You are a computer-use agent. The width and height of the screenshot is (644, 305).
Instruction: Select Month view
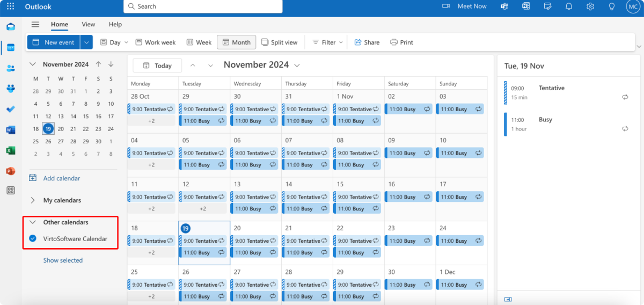[236, 42]
